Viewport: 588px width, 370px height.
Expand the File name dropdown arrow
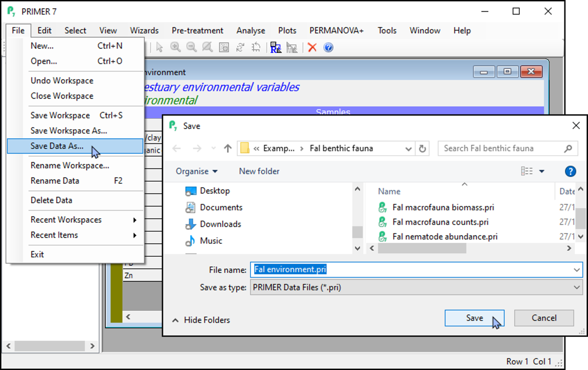(576, 270)
